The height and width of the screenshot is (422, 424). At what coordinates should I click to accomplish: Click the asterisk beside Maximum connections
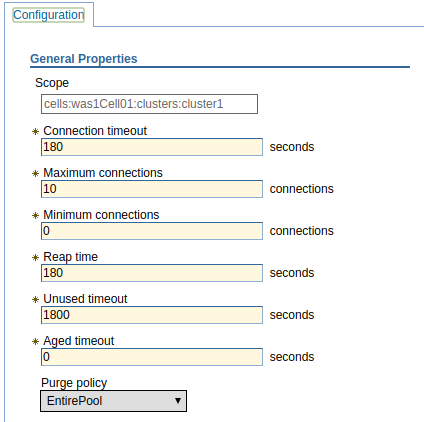pyautogui.click(x=35, y=174)
